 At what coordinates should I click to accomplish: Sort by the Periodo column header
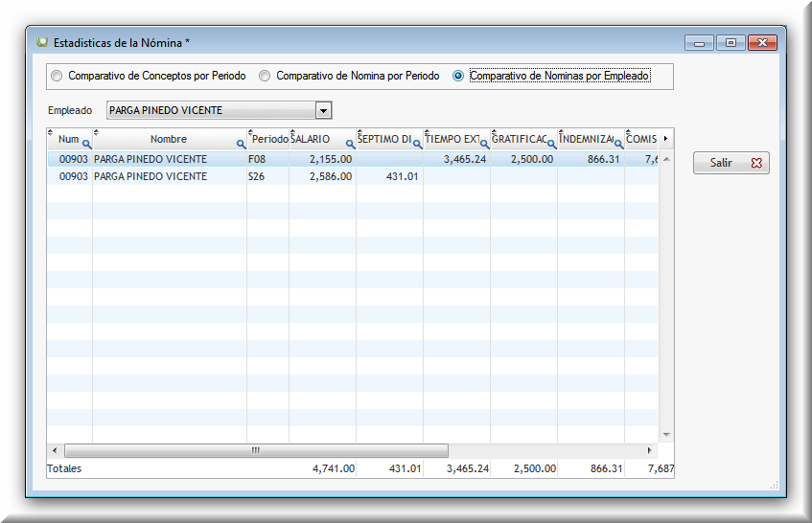[x=269, y=139]
